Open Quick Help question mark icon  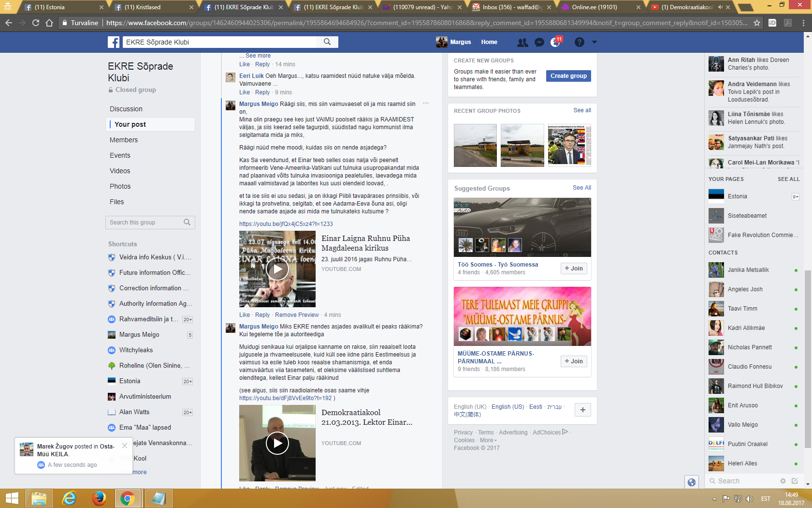[580, 43]
